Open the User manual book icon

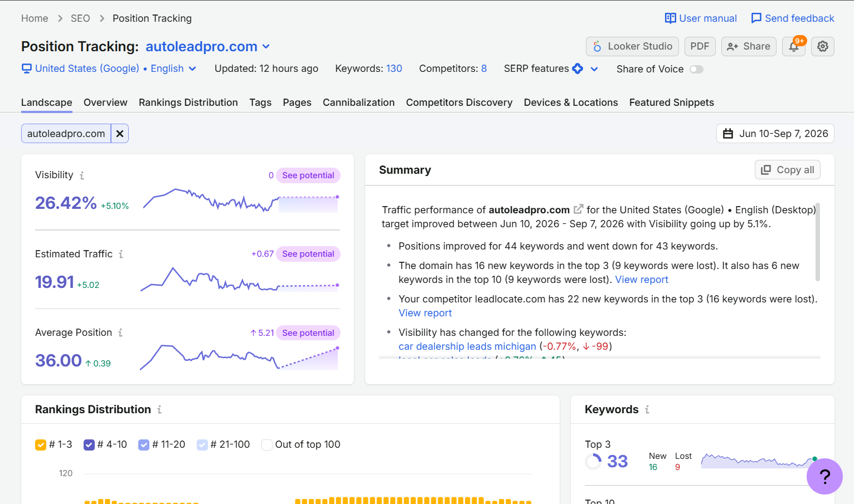coord(670,18)
